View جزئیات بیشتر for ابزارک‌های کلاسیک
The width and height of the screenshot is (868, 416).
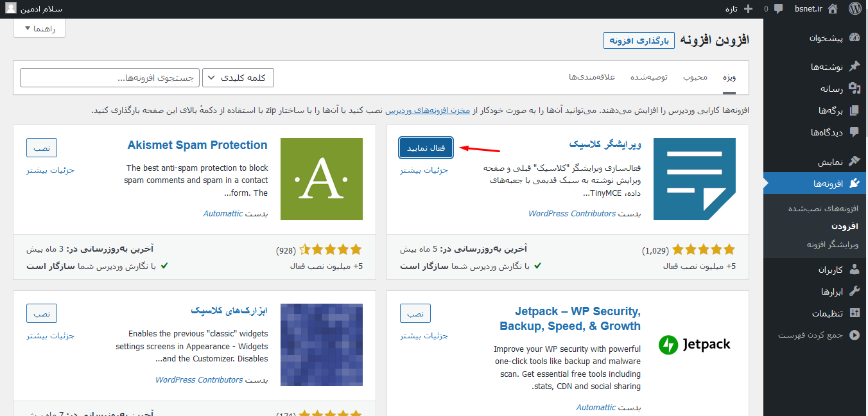point(51,336)
